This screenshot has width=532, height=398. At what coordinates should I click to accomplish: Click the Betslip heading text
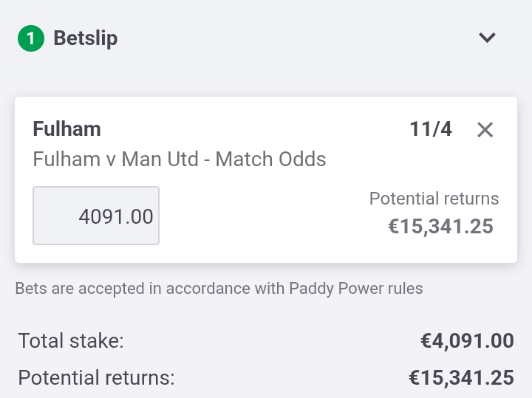pyautogui.click(x=86, y=38)
